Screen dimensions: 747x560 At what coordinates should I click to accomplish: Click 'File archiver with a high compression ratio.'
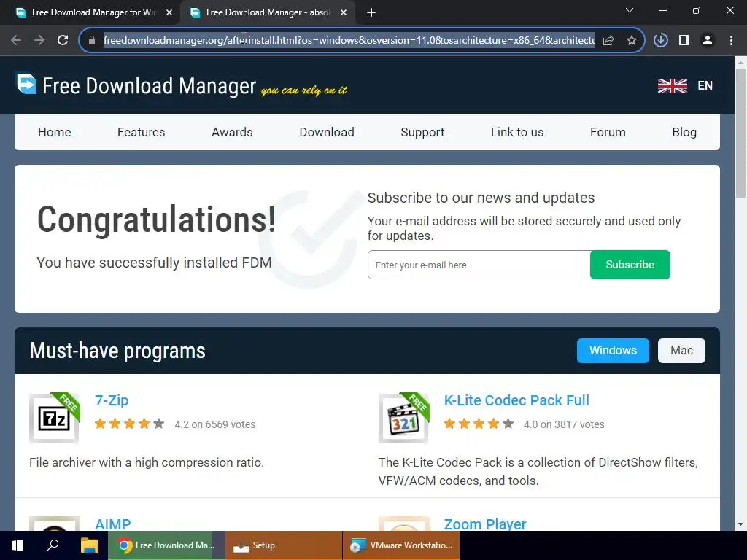click(147, 462)
